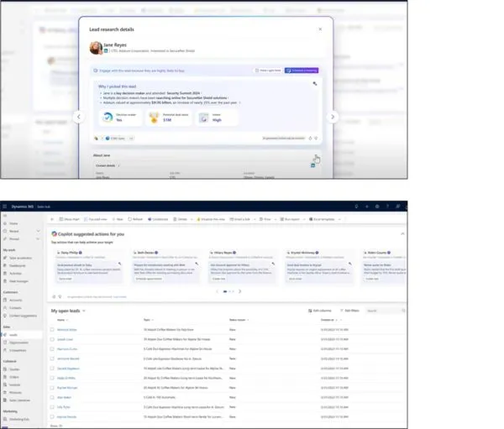Click edit pencil on Beth Davies' suggestion card
This screenshot has width=504, height=429.
point(197,264)
